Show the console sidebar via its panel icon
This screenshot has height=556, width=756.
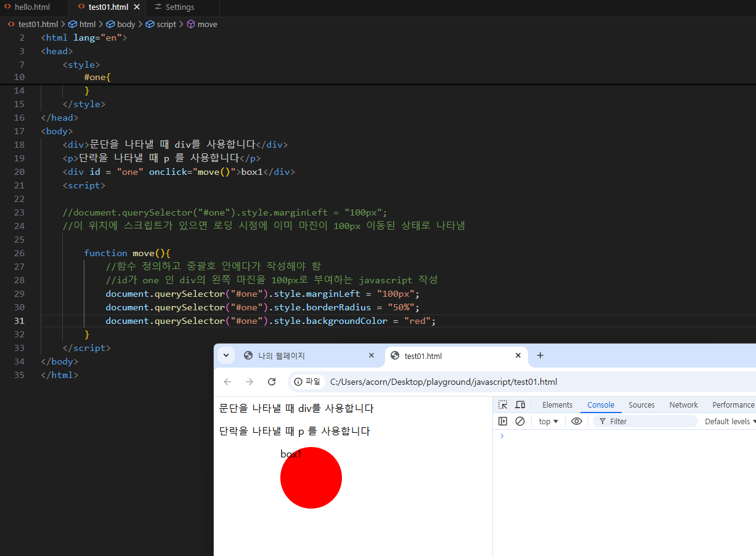(503, 421)
